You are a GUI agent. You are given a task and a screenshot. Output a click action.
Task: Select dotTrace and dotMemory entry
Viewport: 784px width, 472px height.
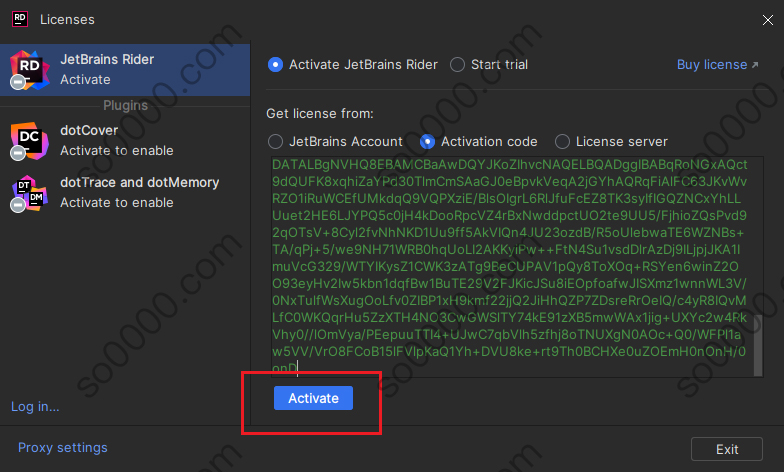tap(125, 192)
